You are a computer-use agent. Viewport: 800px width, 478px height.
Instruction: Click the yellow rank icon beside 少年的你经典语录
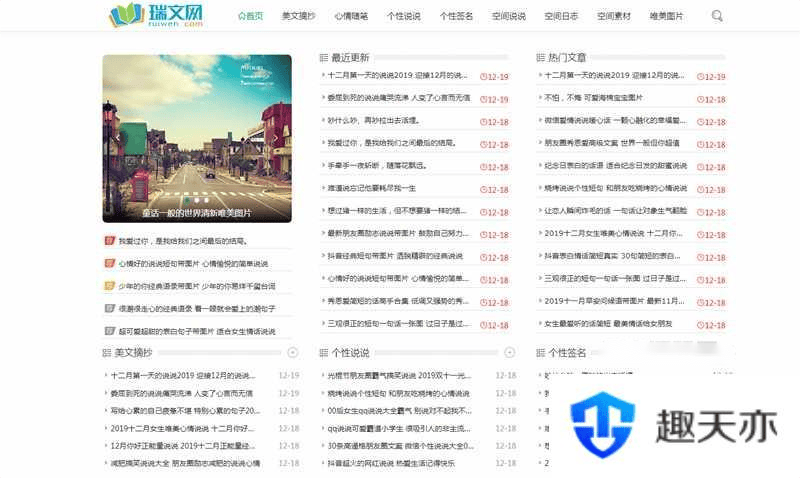(x=109, y=286)
